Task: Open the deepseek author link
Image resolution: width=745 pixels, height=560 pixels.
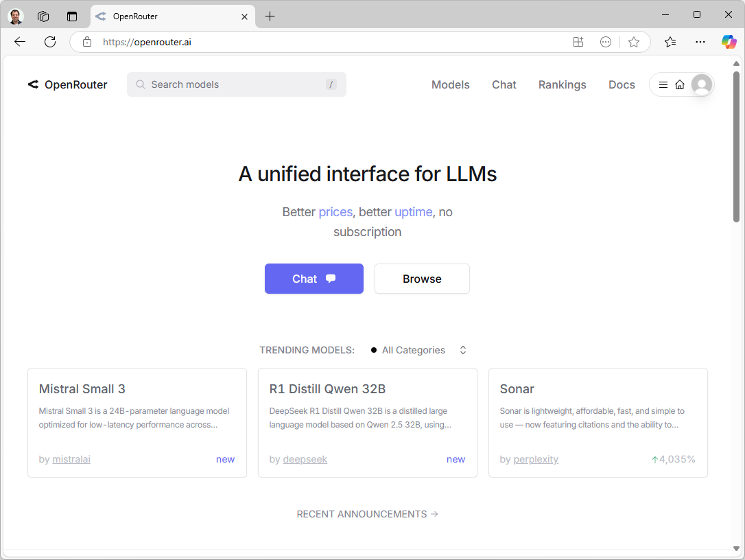Action: click(x=305, y=459)
